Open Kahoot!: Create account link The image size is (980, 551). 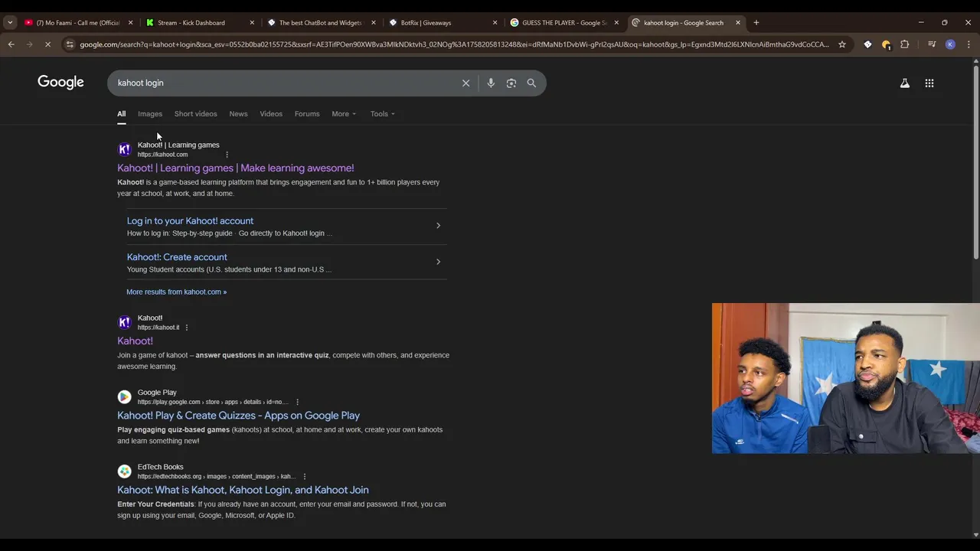tap(177, 257)
